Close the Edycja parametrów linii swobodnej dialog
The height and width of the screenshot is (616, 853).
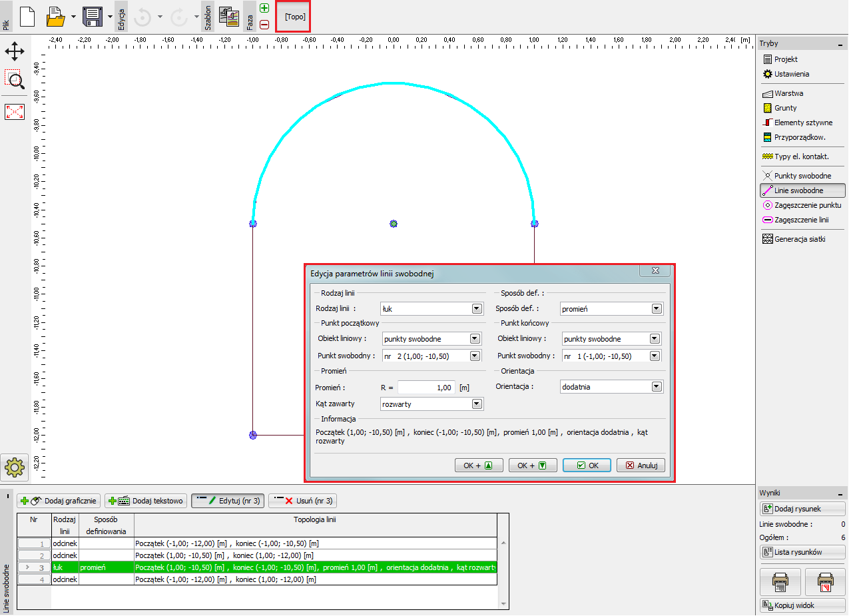point(655,270)
